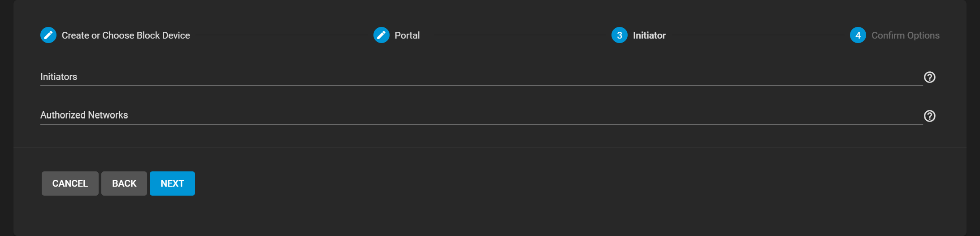Open the help tooltip for Initiators

(x=930, y=77)
